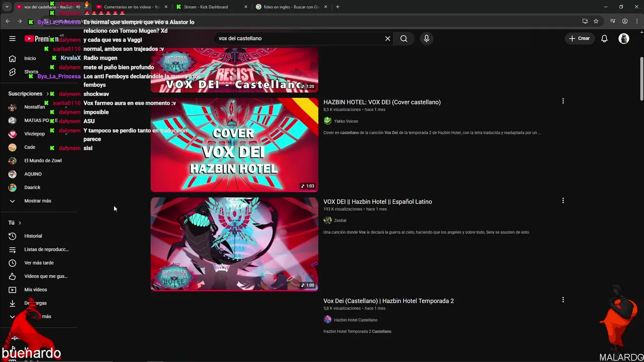Close the Kick Dashboard tab
This screenshot has height=362, width=644.
[246, 7]
